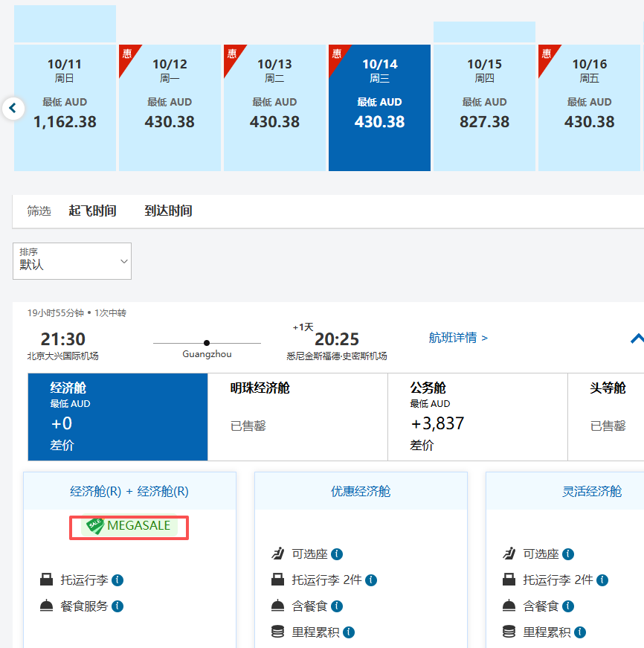This screenshot has width=644, height=648.
Task: Click info icon beside 托运行李 2件 in 优惠经济舱
Action: coord(371,580)
